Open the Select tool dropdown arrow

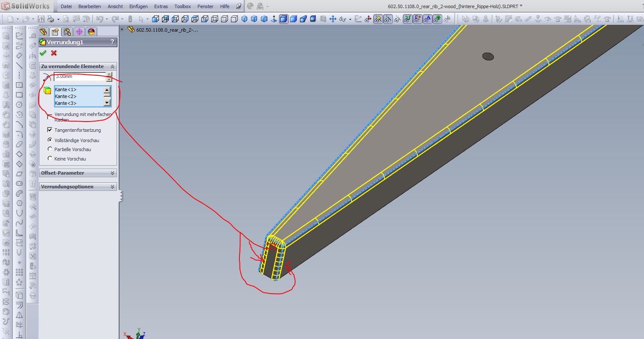pyautogui.click(x=147, y=19)
